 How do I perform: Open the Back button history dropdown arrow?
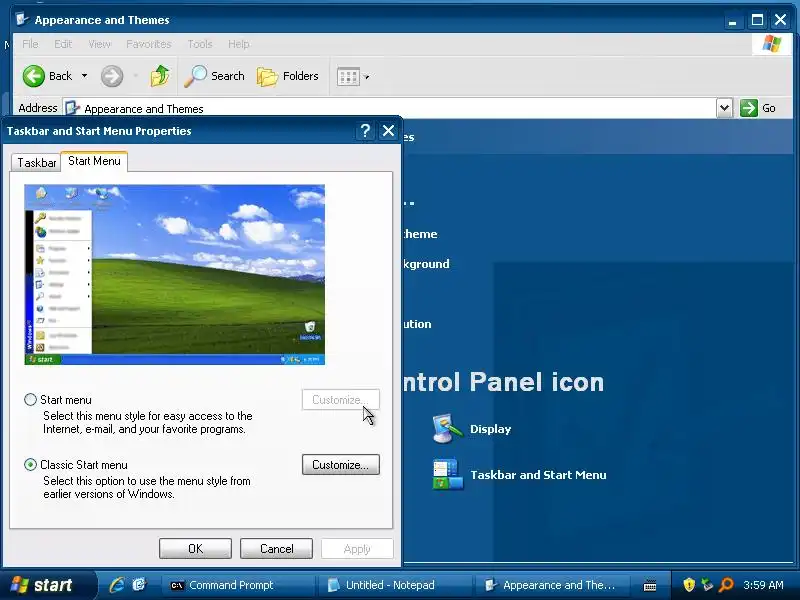[85, 76]
